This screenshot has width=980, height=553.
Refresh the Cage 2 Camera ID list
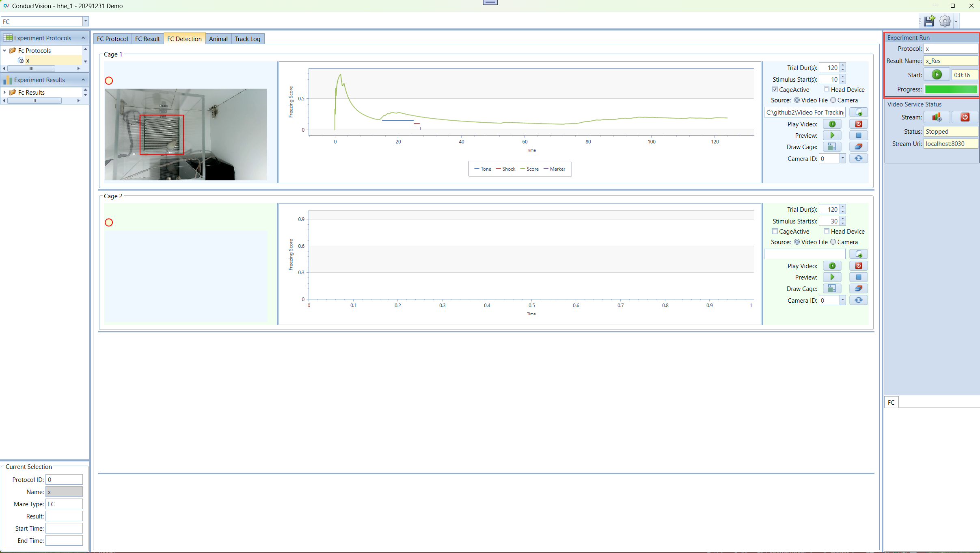point(858,300)
